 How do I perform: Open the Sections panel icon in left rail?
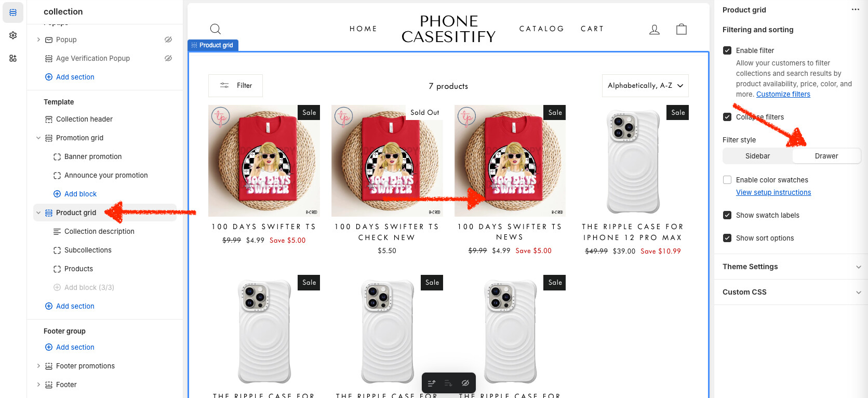pos(13,12)
